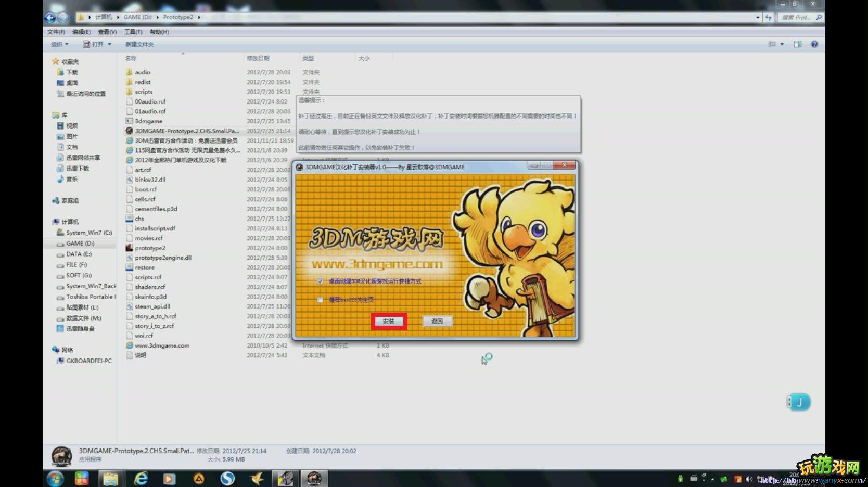Open Explorer help icon
Image resolution: width=868 pixels, height=487 pixels.
tap(814, 44)
